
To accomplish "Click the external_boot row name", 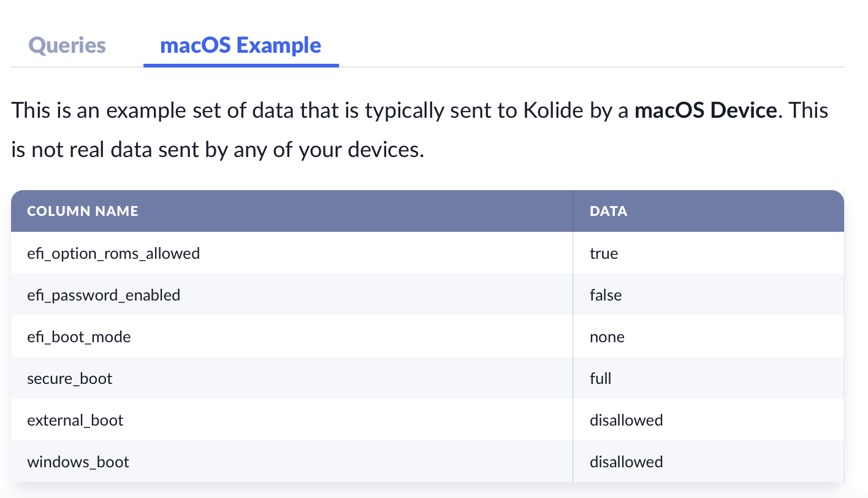I will tap(75, 420).
